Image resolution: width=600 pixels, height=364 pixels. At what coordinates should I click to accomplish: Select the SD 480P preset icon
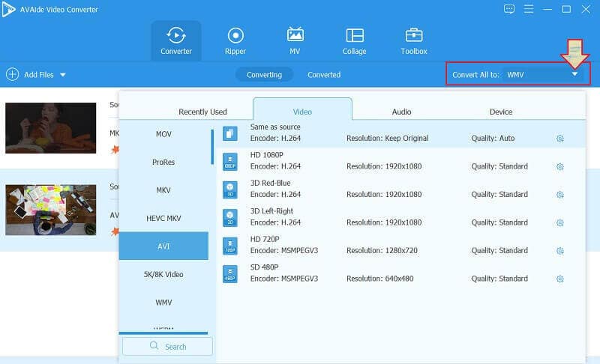(230, 274)
